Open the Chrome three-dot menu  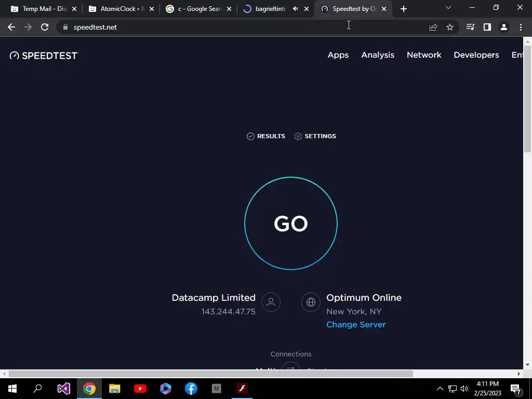pyautogui.click(x=521, y=27)
